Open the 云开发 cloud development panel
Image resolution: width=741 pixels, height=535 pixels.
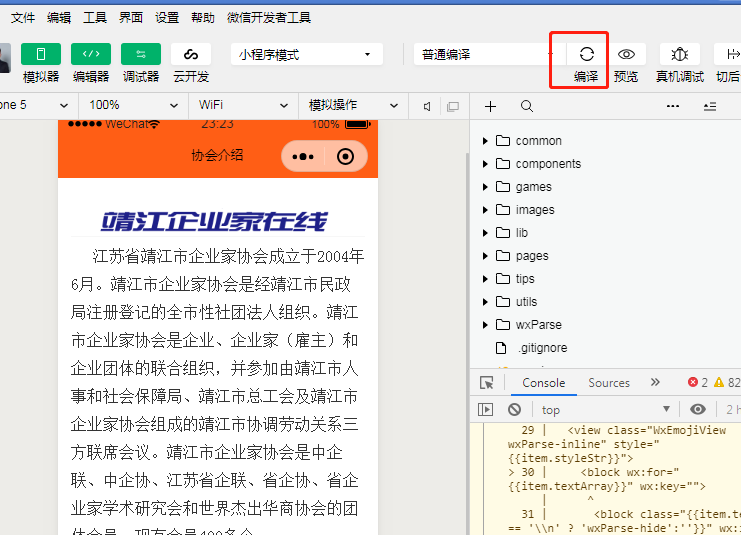(x=191, y=55)
